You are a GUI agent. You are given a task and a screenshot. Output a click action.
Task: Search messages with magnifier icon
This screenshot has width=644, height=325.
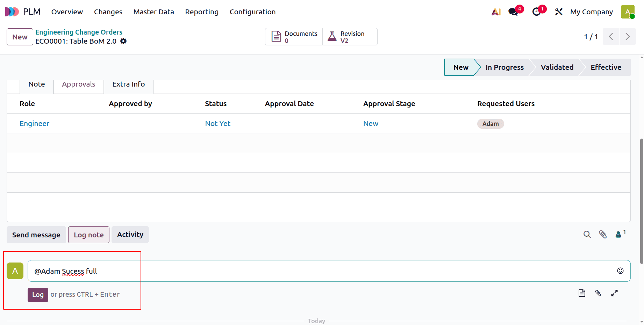pos(587,235)
